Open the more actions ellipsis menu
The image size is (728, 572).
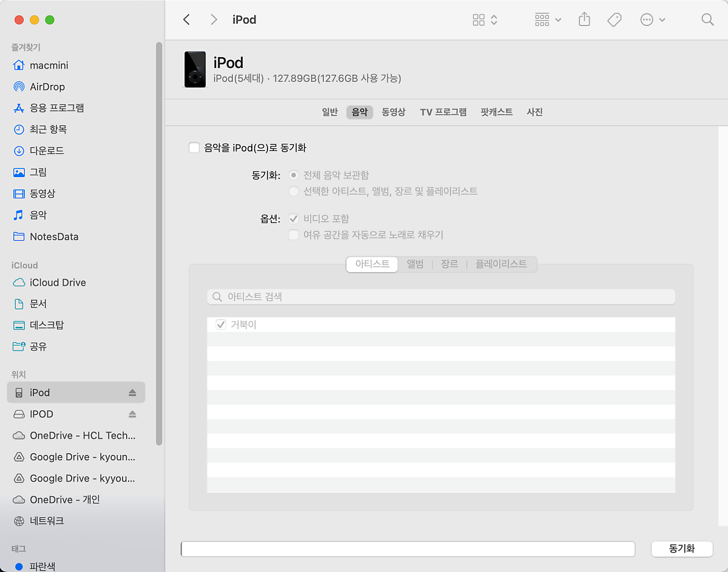tap(653, 19)
